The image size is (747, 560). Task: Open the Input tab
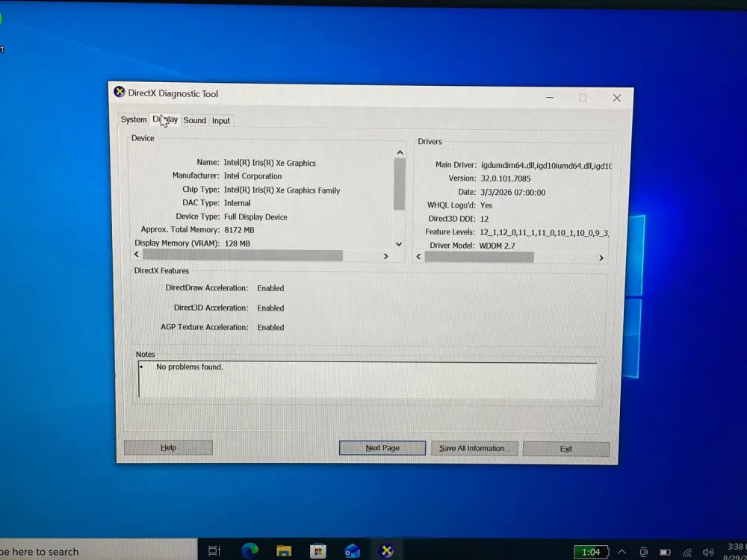click(x=221, y=121)
